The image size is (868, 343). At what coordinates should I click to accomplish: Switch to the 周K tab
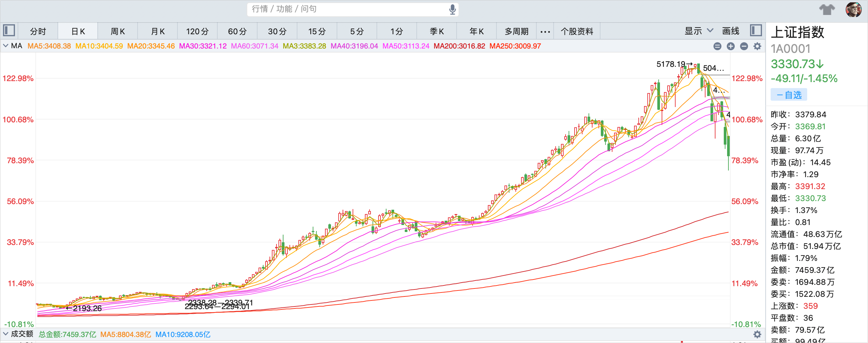pyautogui.click(x=118, y=31)
